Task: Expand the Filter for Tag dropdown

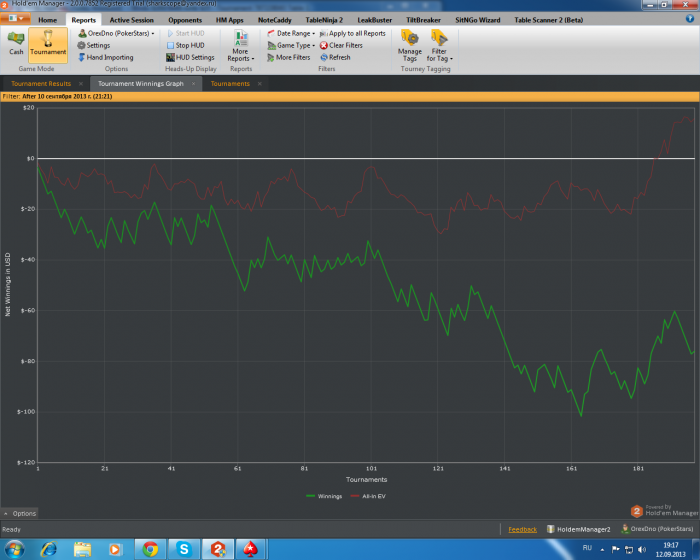Action: point(439,46)
